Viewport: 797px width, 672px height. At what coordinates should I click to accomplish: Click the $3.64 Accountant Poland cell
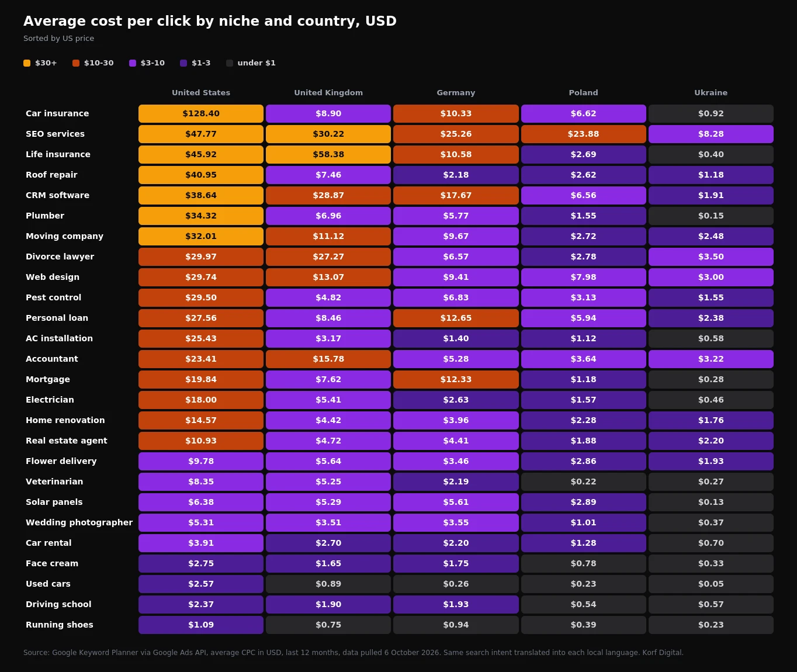point(584,359)
